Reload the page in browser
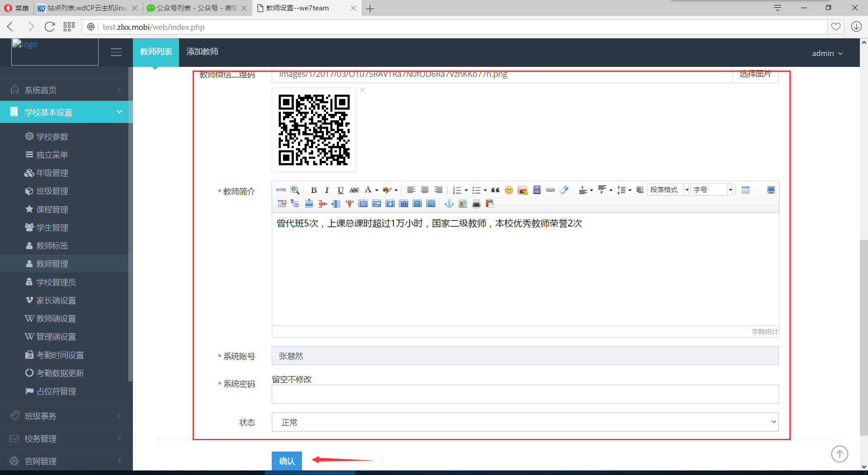 tap(50, 27)
